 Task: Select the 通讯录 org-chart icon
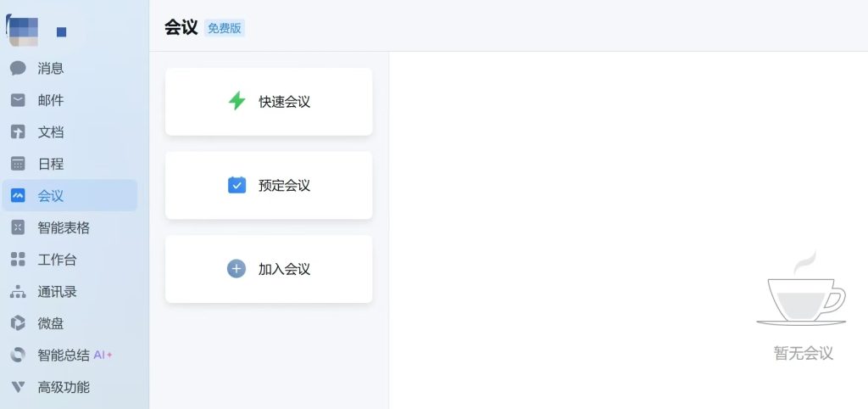pyautogui.click(x=18, y=292)
